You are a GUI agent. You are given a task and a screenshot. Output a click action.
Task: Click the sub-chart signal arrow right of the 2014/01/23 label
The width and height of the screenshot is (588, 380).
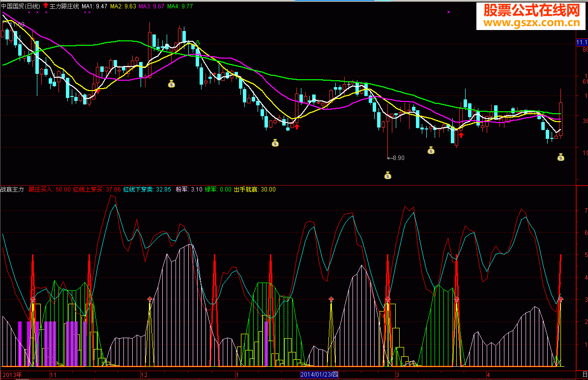(x=331, y=299)
